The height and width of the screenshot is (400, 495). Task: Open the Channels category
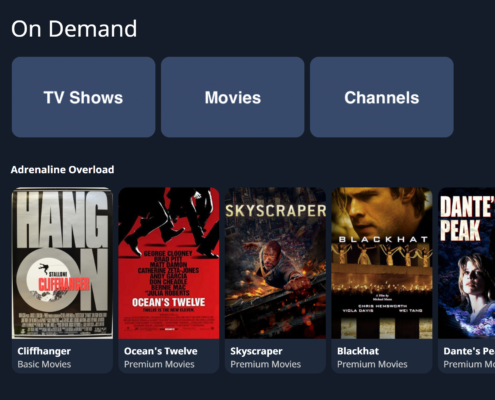tap(382, 97)
